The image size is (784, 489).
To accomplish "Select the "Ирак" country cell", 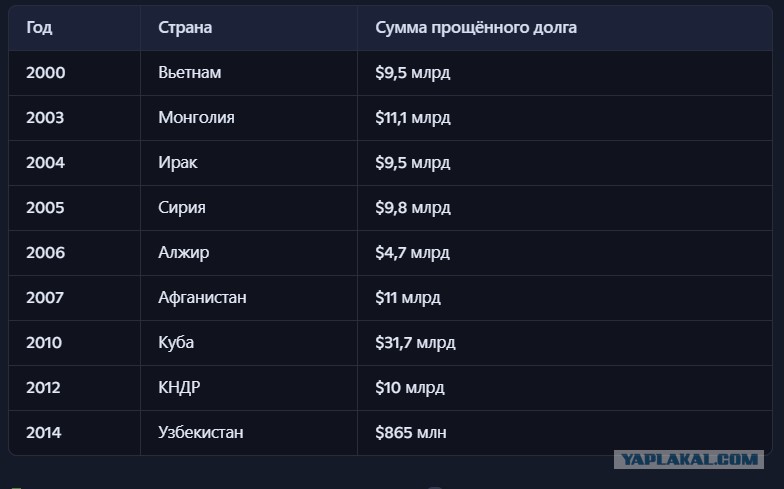I will [178, 163].
